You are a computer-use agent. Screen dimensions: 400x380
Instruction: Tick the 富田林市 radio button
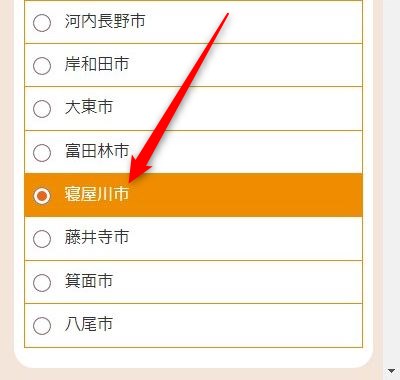click(x=42, y=153)
